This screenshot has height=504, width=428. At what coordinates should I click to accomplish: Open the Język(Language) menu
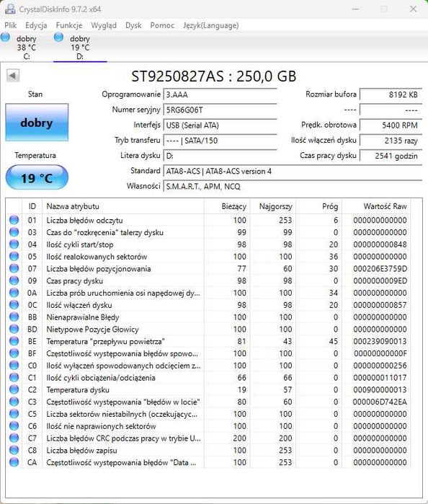(211, 25)
